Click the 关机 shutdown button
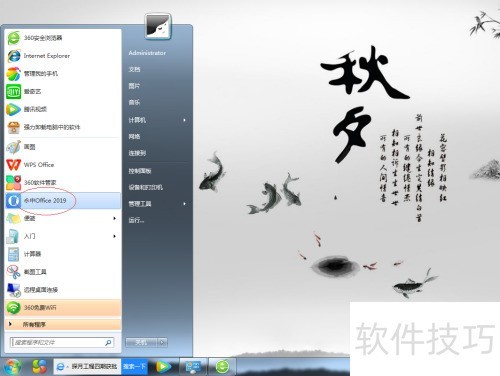The image size is (500, 376). (142, 342)
